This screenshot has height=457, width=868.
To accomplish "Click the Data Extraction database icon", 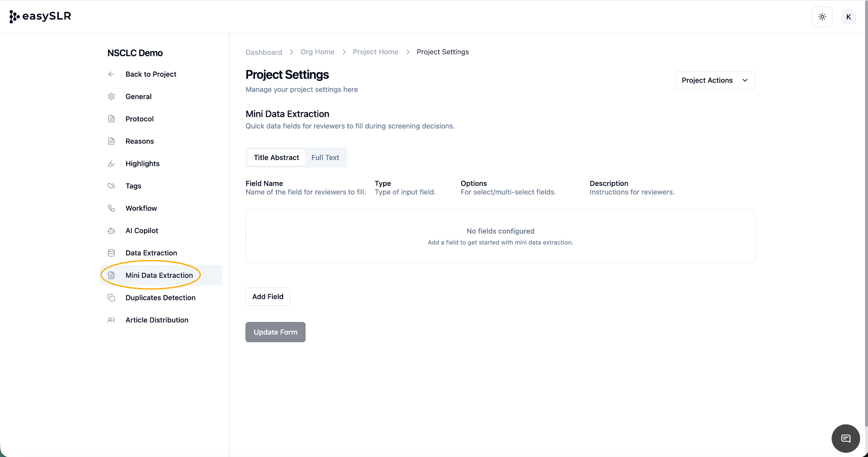I will pos(111,253).
